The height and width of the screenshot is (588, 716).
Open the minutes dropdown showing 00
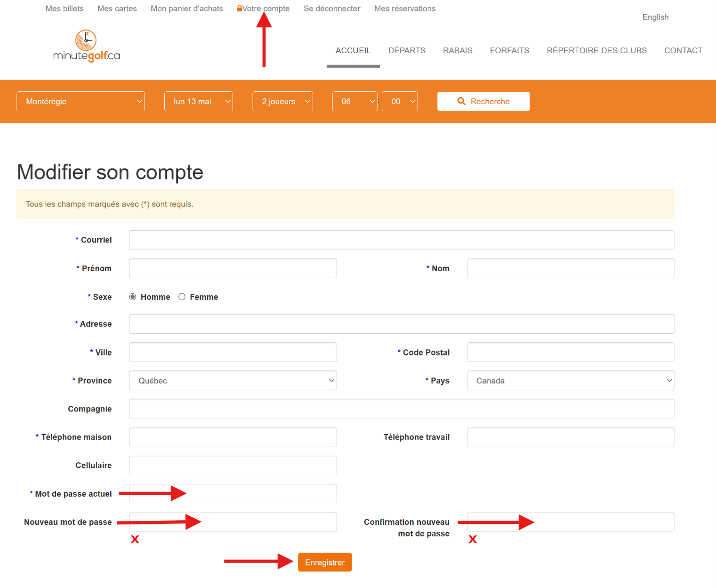(400, 101)
